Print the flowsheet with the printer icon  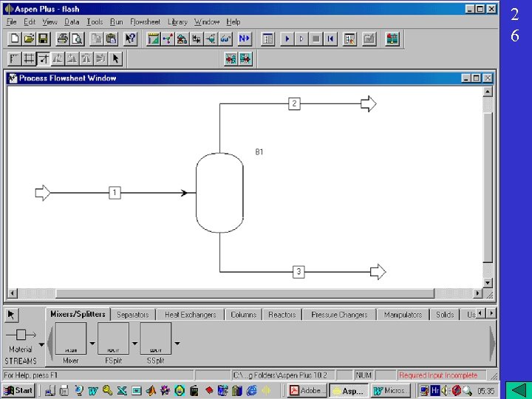coord(62,38)
